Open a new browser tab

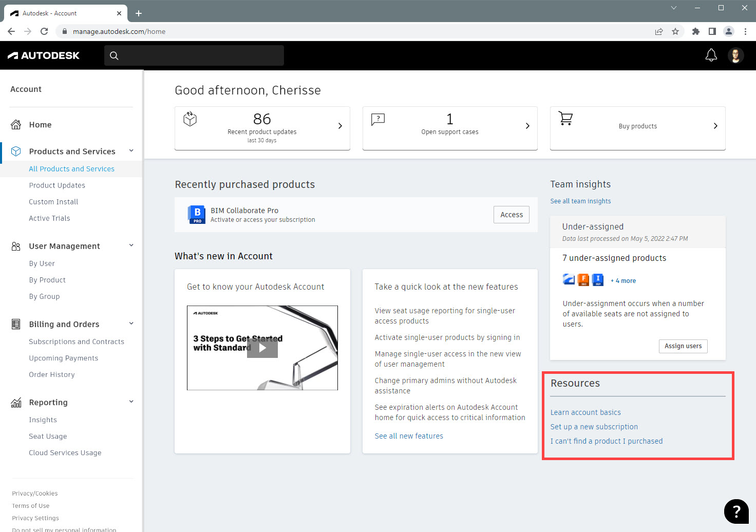click(139, 13)
